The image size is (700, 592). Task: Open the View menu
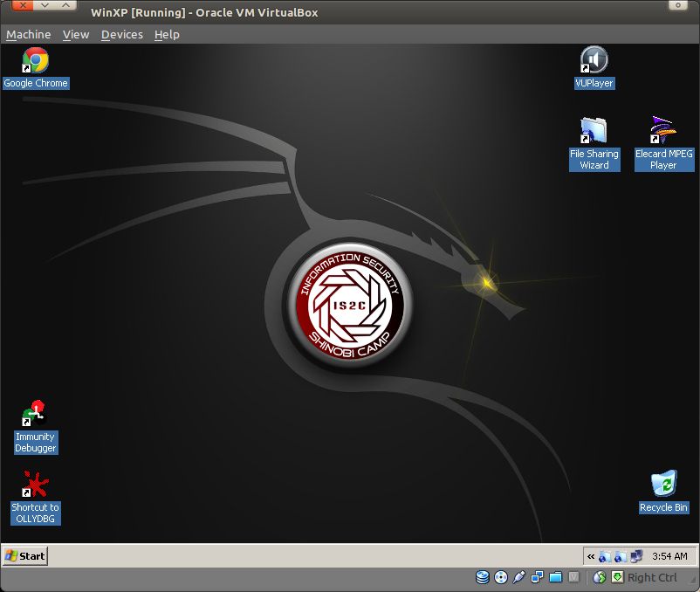[76, 34]
